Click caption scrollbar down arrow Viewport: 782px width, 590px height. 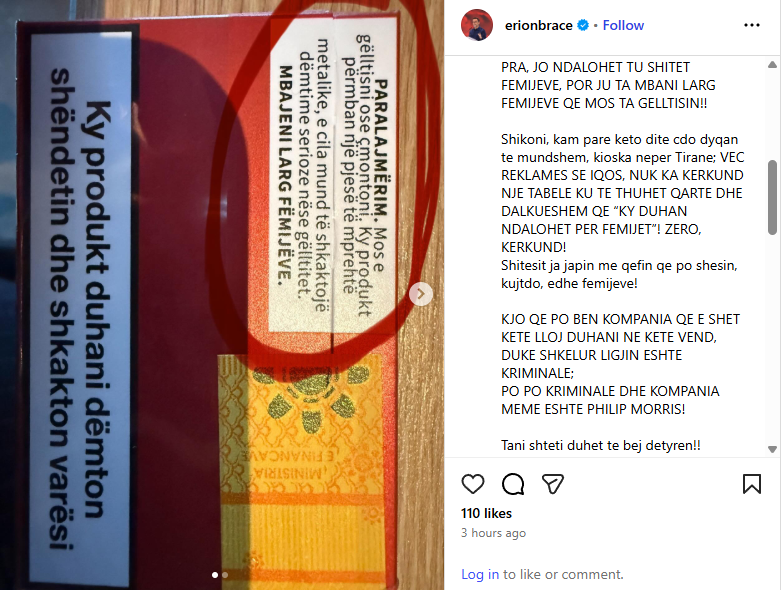tap(772, 449)
